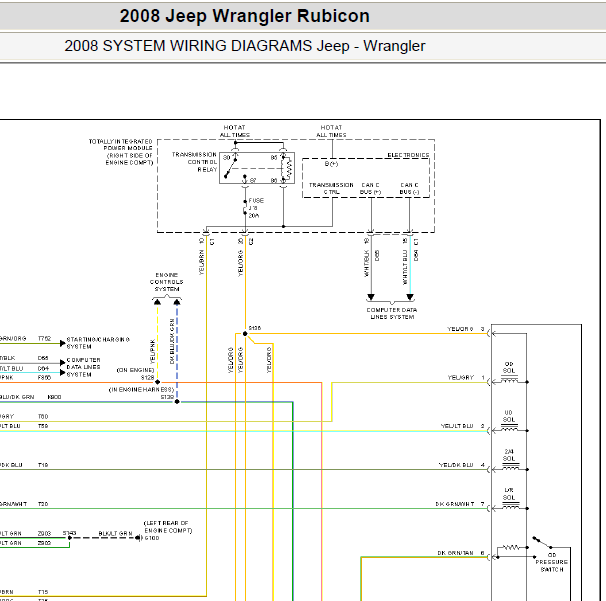Select the "ELECTRONICS" label
606x601 pixels.
(x=408, y=155)
